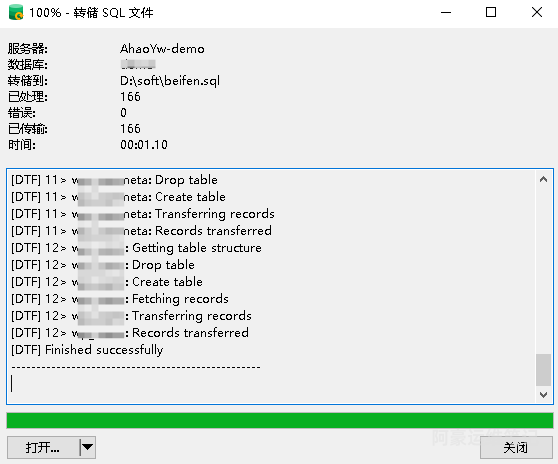558x464 pixels.
Task: Click the dashed separator line in log
Action: pyautogui.click(x=136, y=367)
